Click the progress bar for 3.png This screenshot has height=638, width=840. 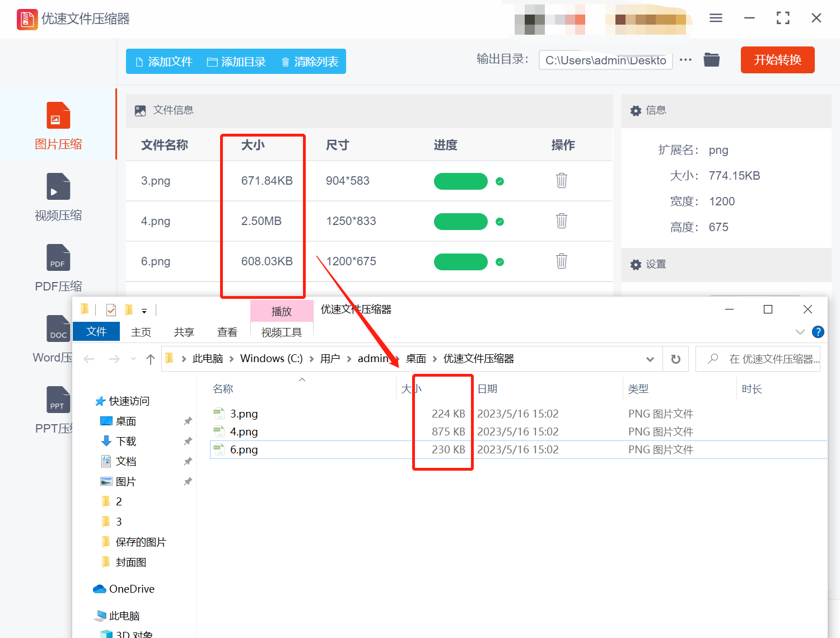(x=461, y=181)
